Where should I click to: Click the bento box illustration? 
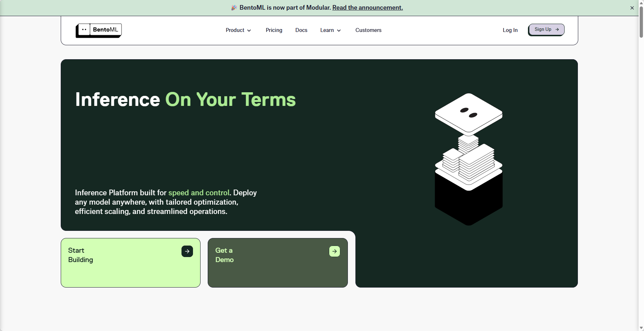[x=469, y=159]
